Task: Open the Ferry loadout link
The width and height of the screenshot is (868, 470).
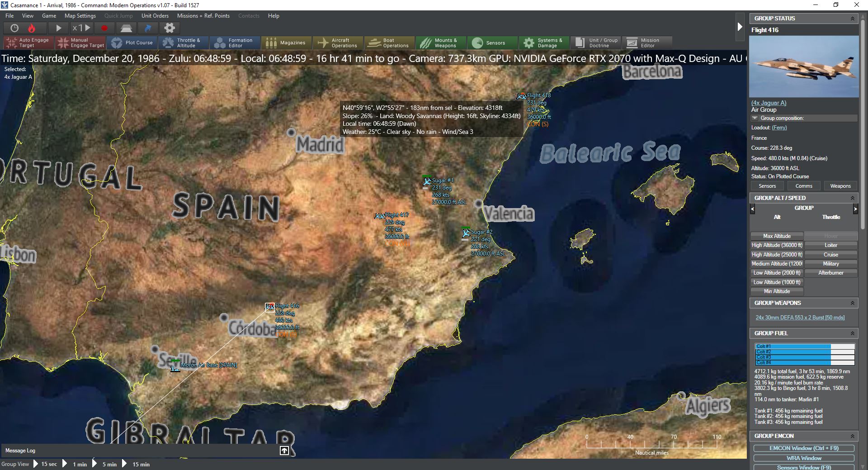Action: click(779, 128)
